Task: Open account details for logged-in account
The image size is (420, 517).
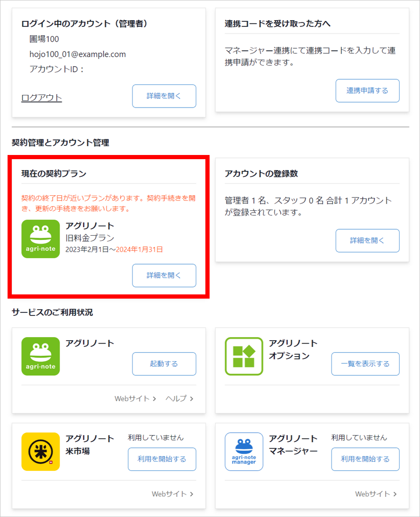Action: 164,96
